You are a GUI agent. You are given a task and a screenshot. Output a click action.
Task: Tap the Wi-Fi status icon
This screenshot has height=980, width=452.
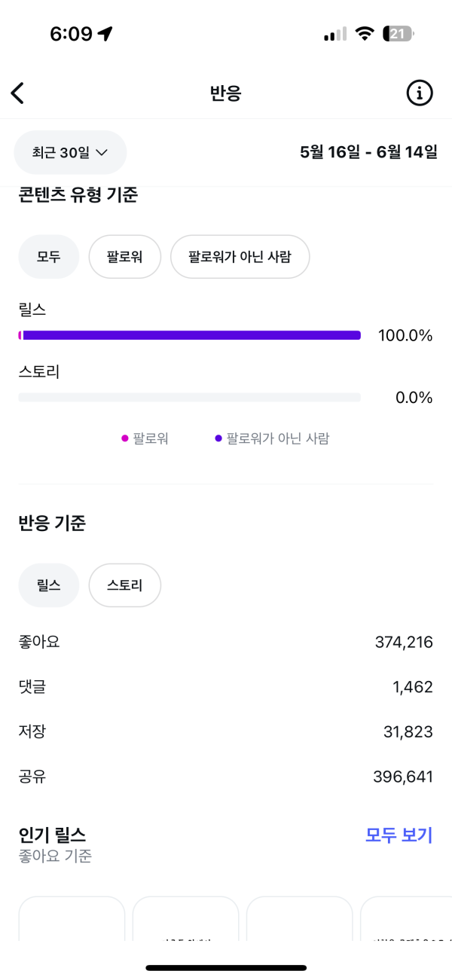(x=365, y=34)
